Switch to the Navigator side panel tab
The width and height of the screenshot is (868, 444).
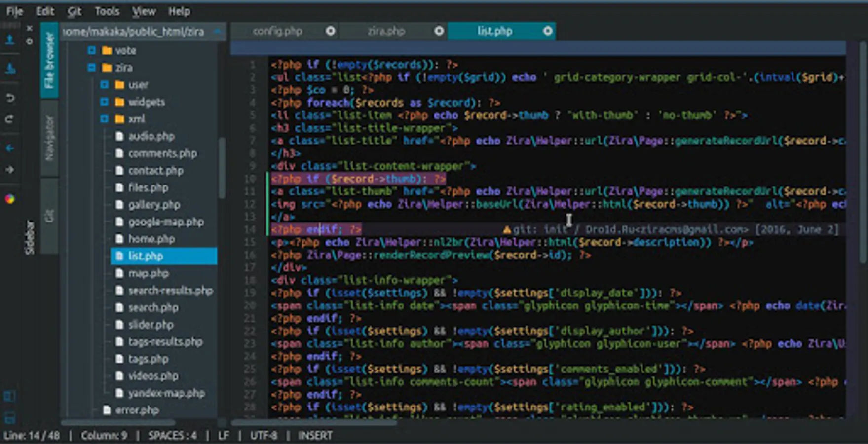(x=49, y=138)
